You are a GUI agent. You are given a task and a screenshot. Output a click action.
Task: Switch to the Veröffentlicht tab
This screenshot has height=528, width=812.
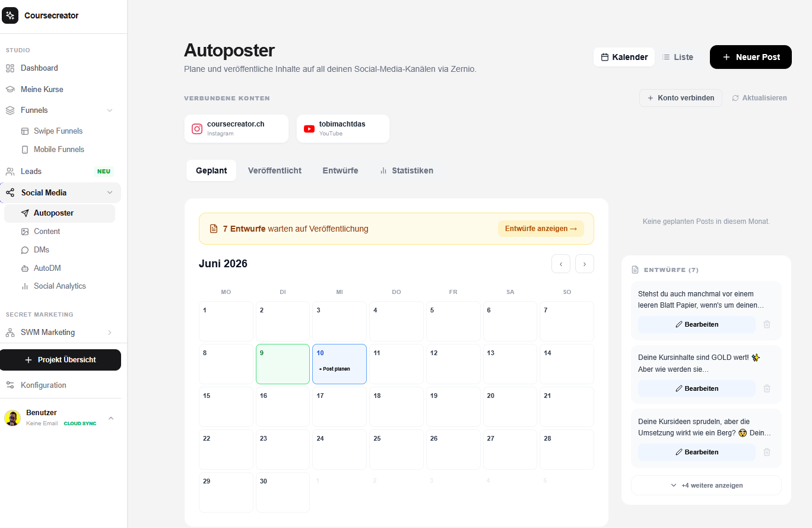(x=275, y=170)
